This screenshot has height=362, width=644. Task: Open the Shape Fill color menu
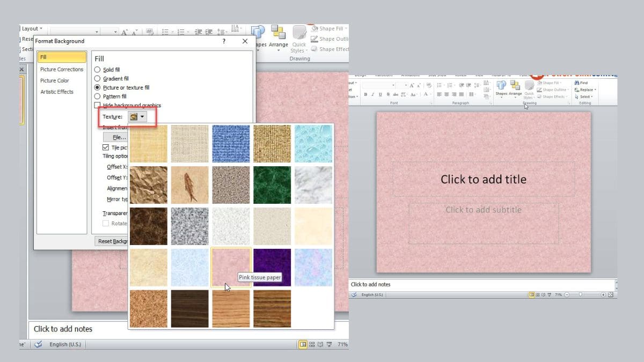(330, 28)
